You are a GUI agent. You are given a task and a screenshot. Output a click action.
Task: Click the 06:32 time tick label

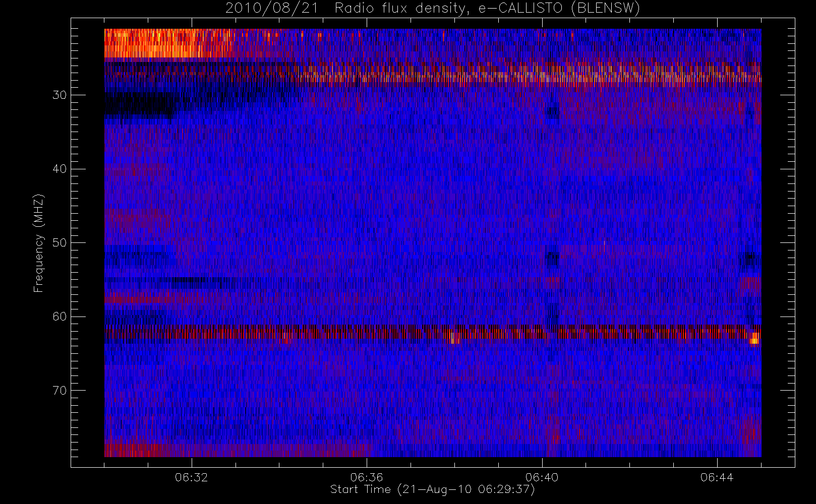point(192,477)
